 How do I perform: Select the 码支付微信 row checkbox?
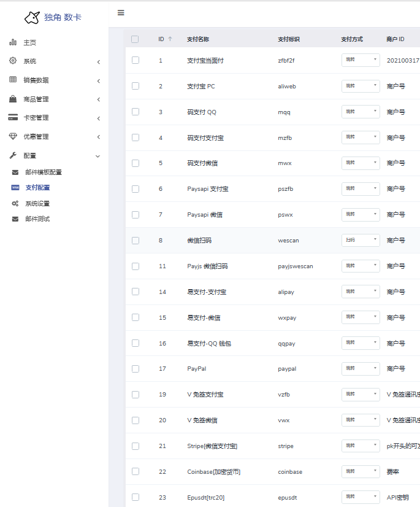(136, 163)
